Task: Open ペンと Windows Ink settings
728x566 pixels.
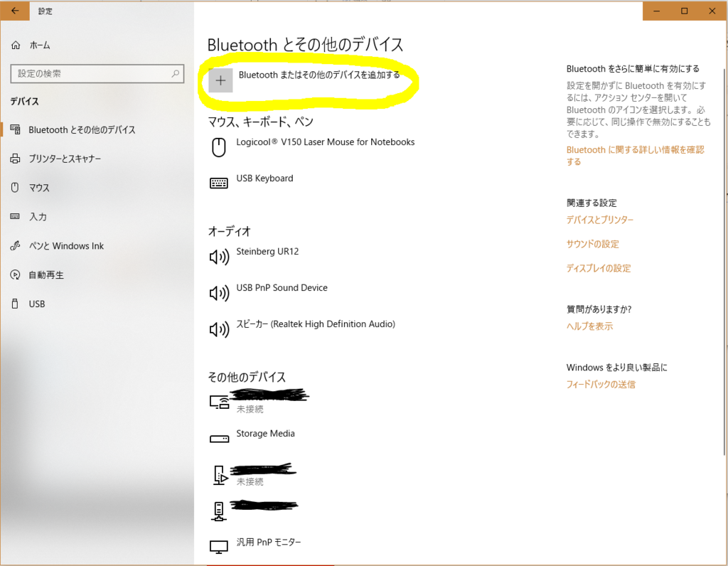Action: click(66, 245)
